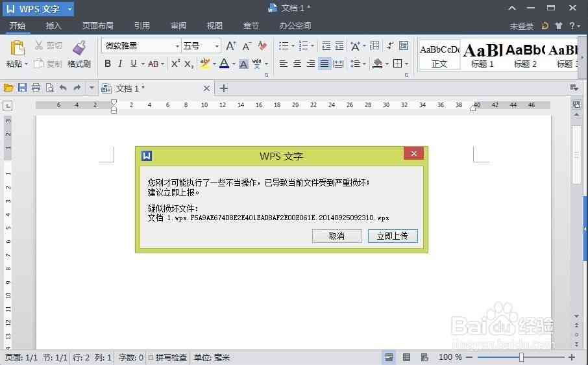Click the redo arrow icon
588x365 pixels.
[x=77, y=88]
